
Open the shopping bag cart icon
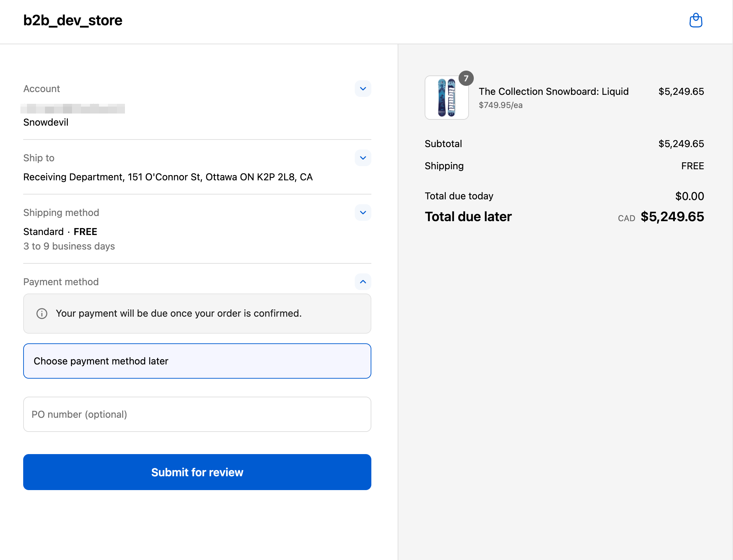pos(696,20)
